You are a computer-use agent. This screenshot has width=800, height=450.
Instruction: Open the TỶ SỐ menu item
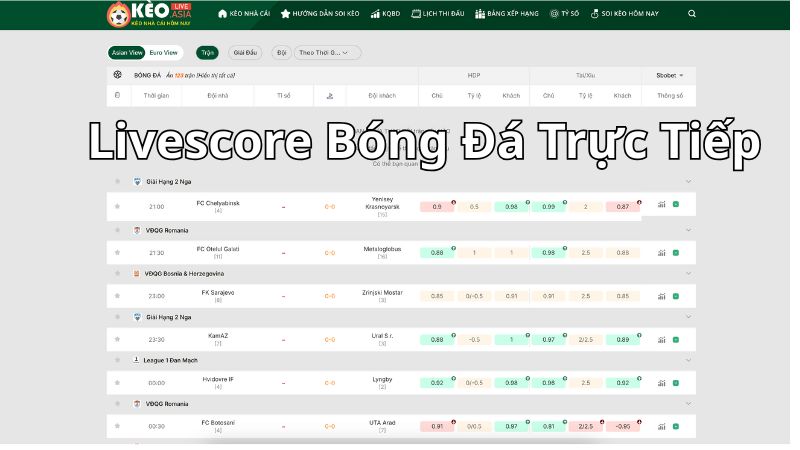coord(564,14)
